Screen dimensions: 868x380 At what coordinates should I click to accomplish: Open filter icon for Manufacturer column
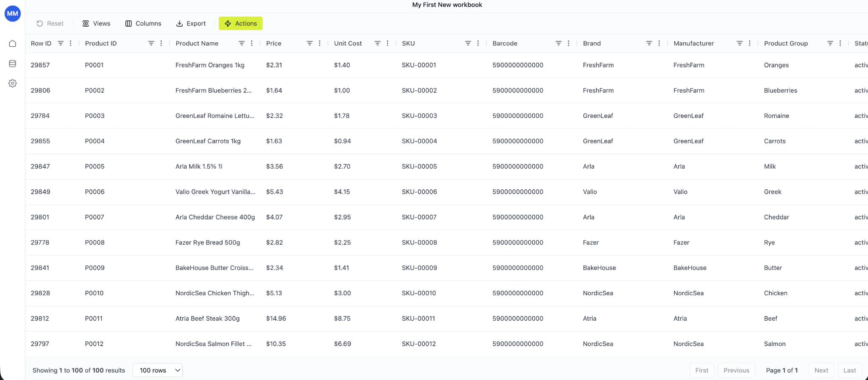(x=740, y=43)
